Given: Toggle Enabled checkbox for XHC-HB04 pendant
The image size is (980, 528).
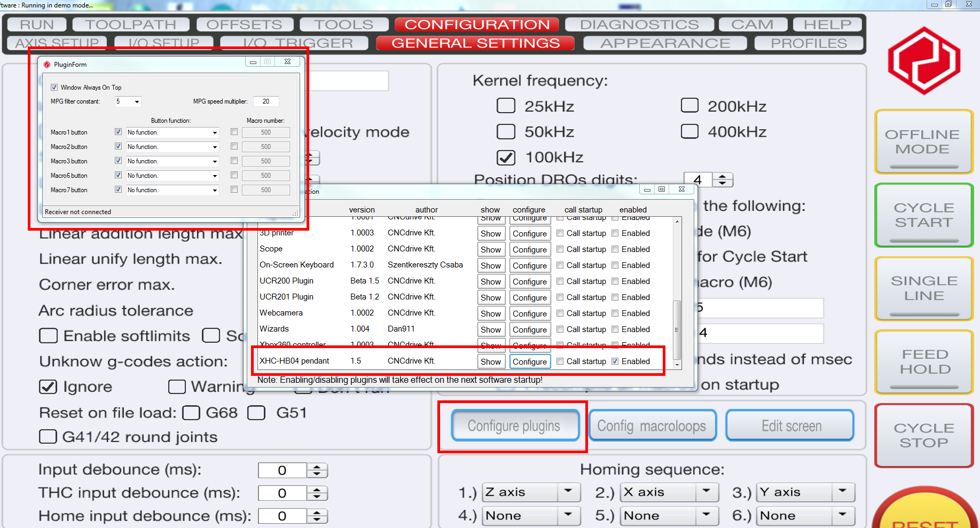Looking at the screenshot, I should [615, 361].
